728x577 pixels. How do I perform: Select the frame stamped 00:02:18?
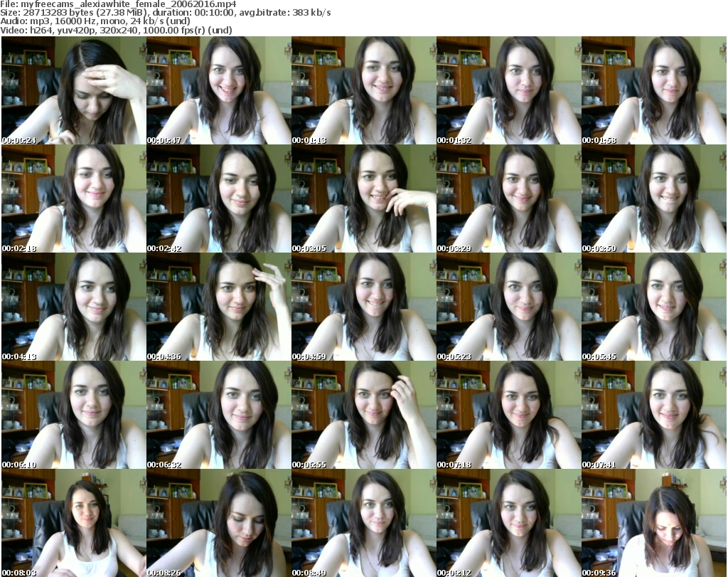pyautogui.click(x=74, y=198)
